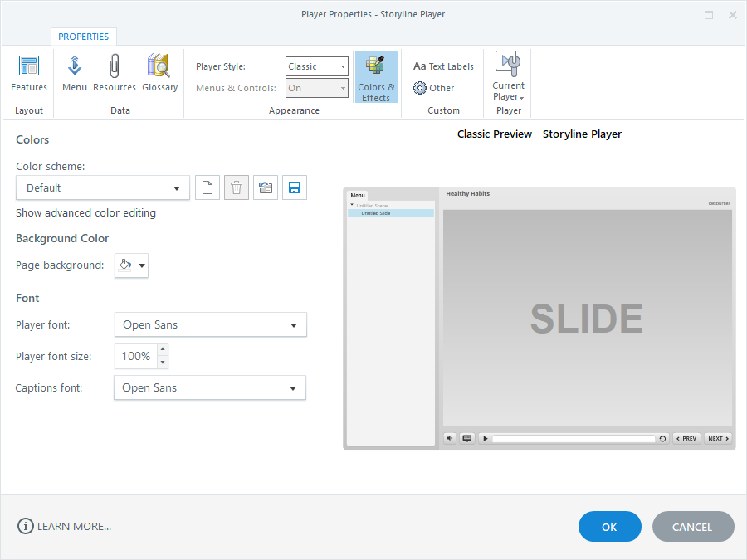Screen dimensions: 747x560
Task: Open the Other custom settings
Action: click(434, 88)
